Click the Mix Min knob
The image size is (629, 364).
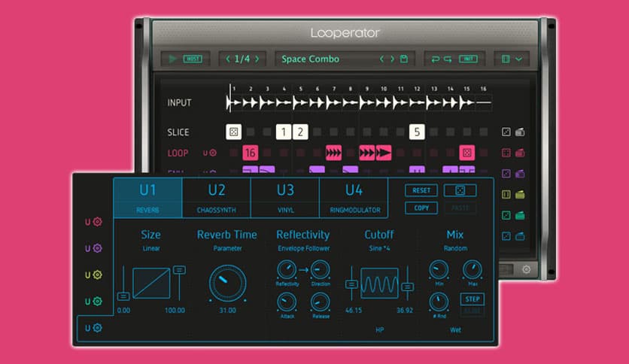coord(439,270)
